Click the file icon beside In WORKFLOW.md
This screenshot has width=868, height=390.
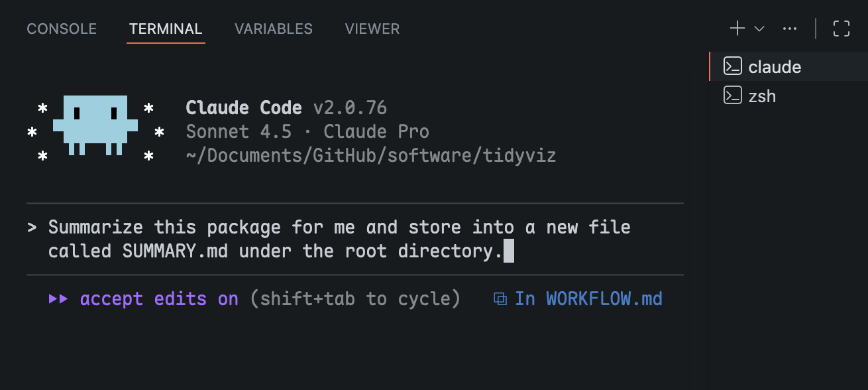coord(500,299)
